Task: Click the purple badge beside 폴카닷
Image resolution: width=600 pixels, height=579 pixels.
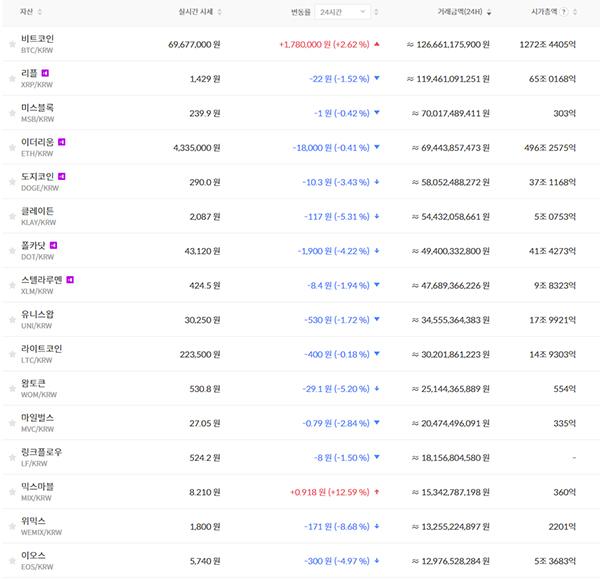Action: point(53,245)
